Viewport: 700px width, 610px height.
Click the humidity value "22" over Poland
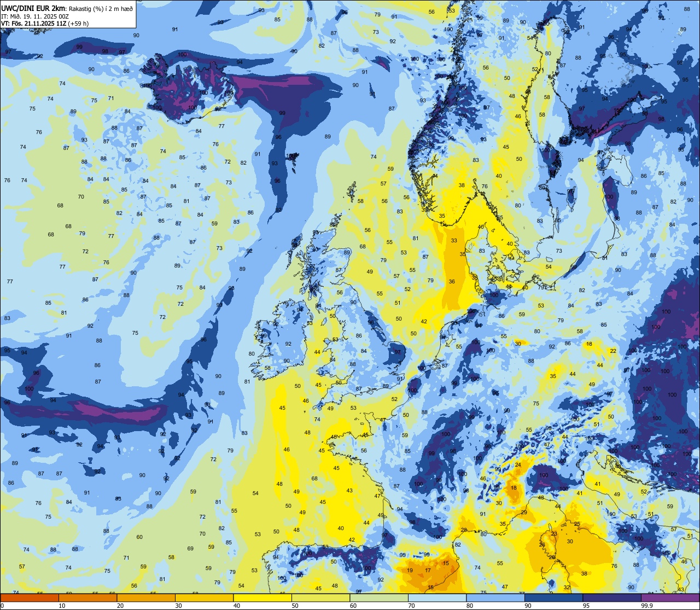click(613, 351)
